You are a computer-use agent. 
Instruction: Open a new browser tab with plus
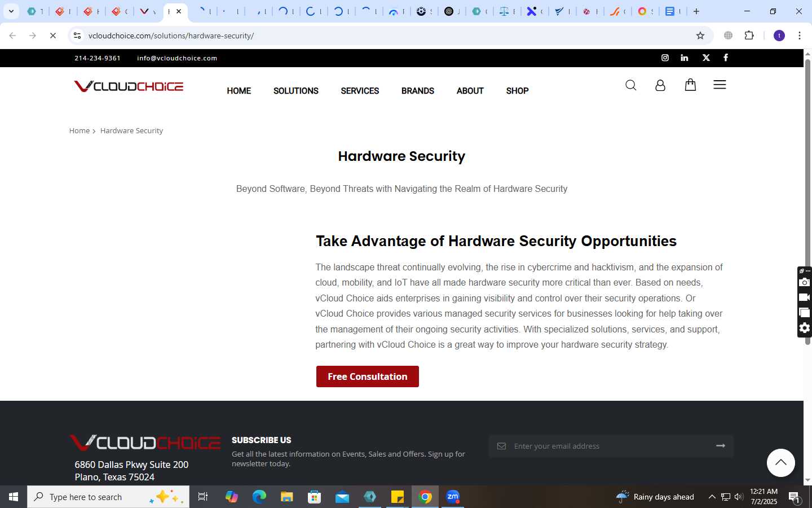(696, 11)
